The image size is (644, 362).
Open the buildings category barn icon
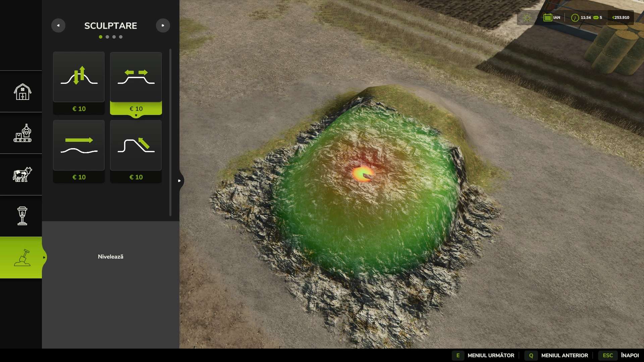point(22,92)
